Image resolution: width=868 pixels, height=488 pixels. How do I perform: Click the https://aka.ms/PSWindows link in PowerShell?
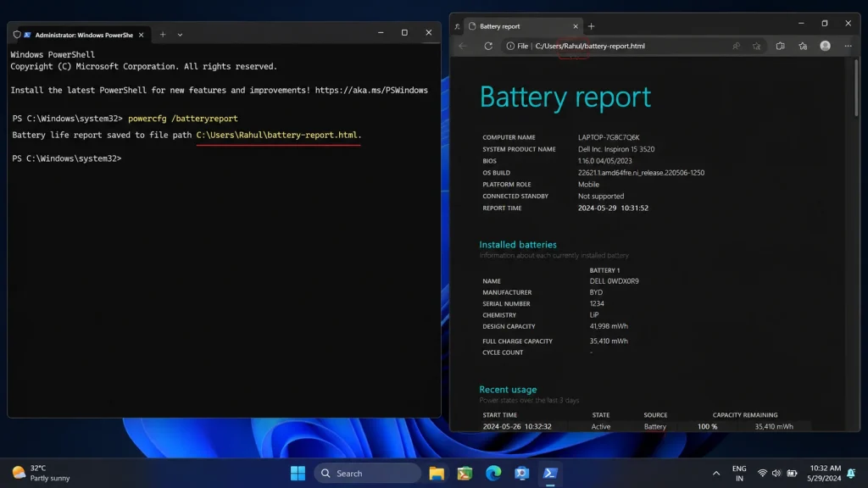pos(371,90)
